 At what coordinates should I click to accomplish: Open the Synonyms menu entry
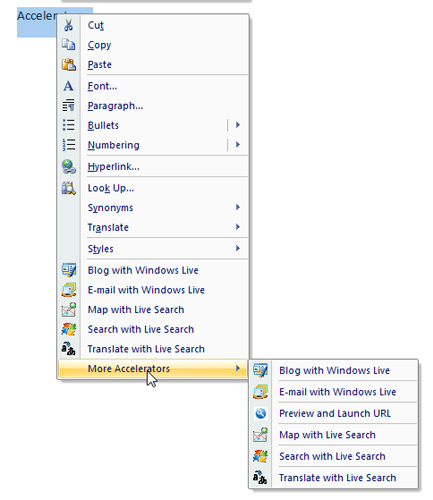click(x=153, y=207)
